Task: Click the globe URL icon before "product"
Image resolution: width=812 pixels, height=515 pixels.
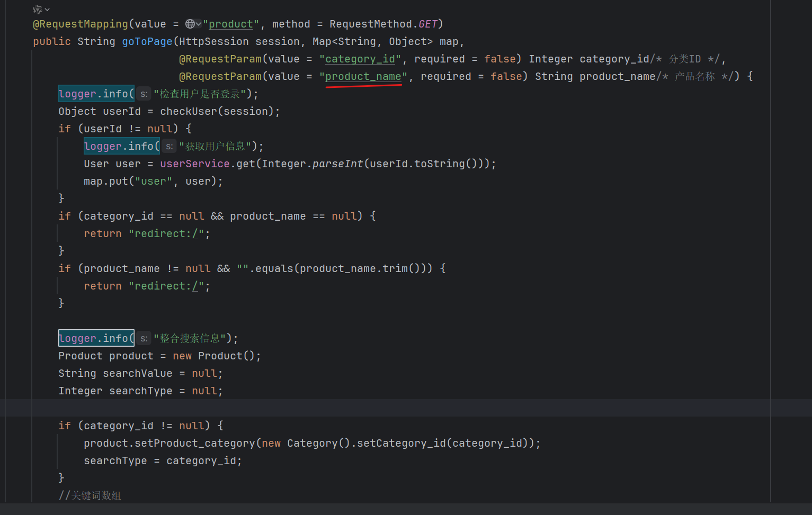Action: [190, 24]
